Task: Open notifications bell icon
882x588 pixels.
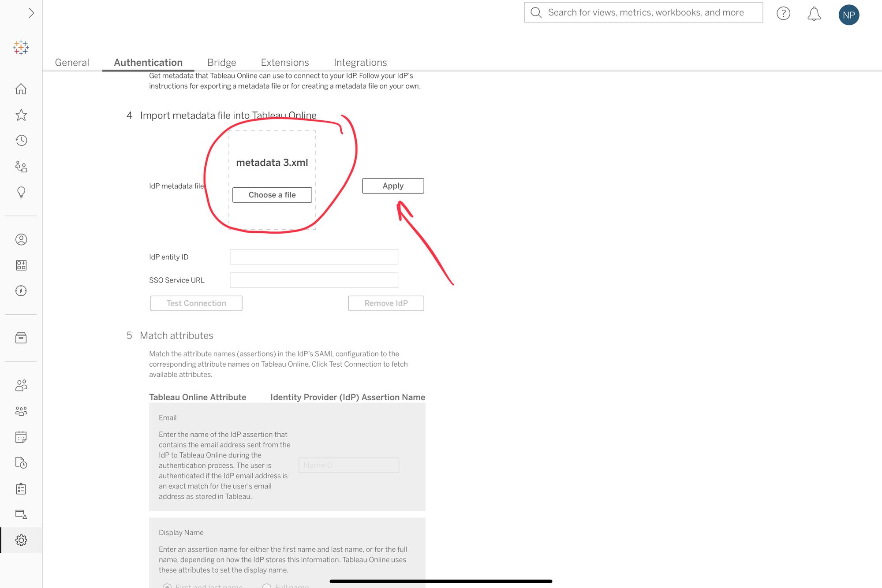Action: [814, 14]
